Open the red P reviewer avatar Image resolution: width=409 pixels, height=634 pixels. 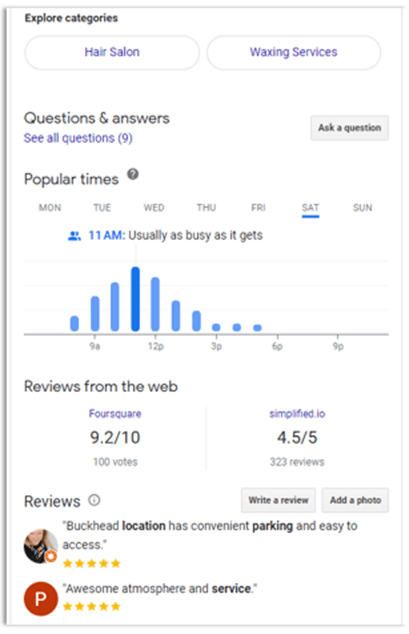coord(40,599)
